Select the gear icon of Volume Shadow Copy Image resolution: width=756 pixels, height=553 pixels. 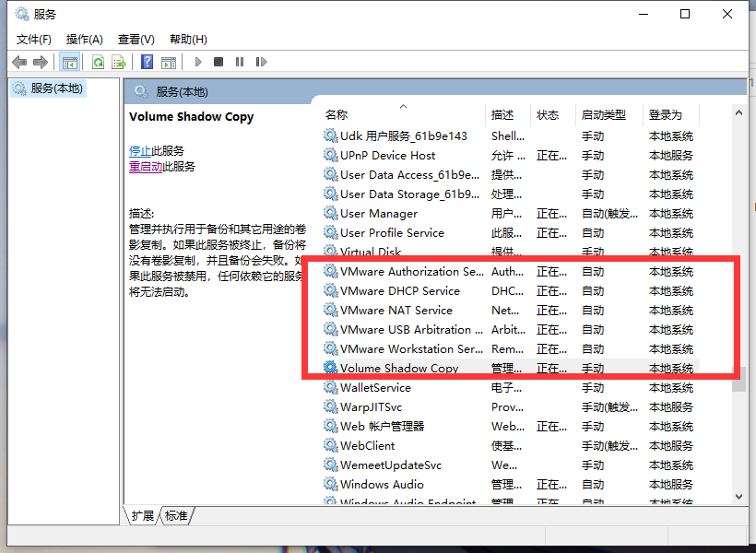click(x=330, y=368)
